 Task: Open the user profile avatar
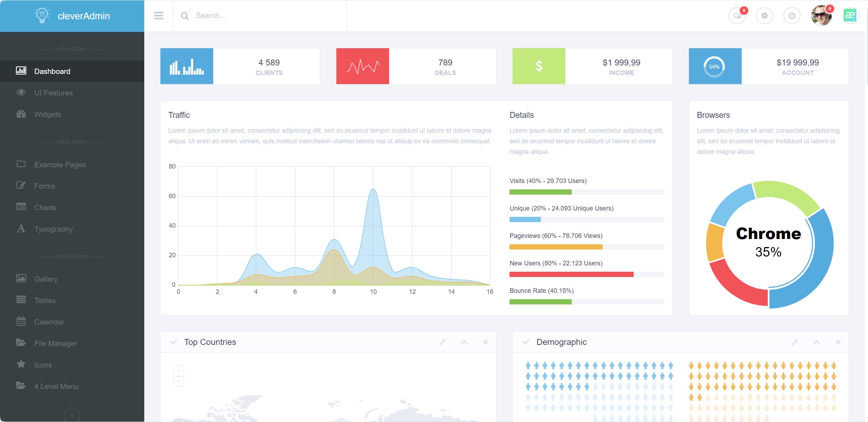821,16
